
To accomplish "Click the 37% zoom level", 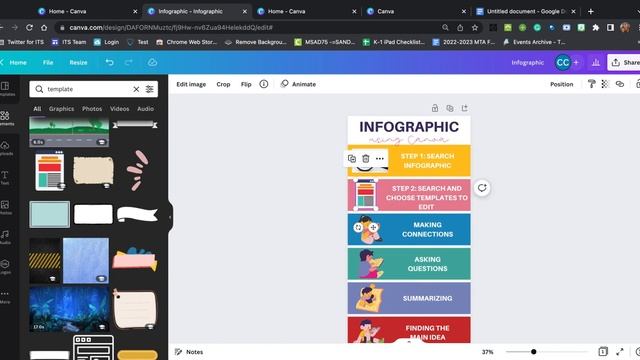I will [487, 352].
